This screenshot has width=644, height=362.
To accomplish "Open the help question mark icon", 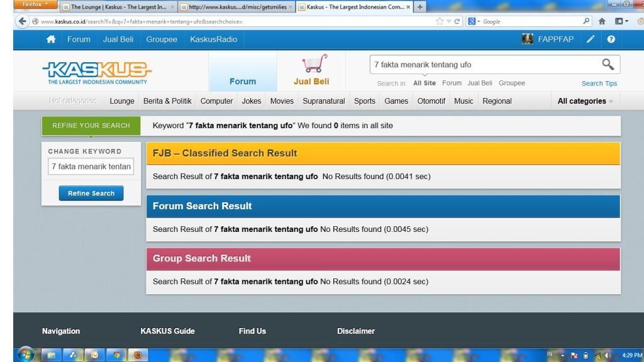I will pos(611,40).
